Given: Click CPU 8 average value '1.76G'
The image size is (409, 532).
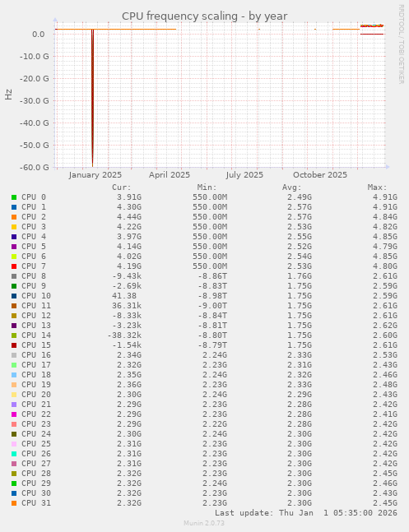Looking at the screenshot, I should 300,276.
